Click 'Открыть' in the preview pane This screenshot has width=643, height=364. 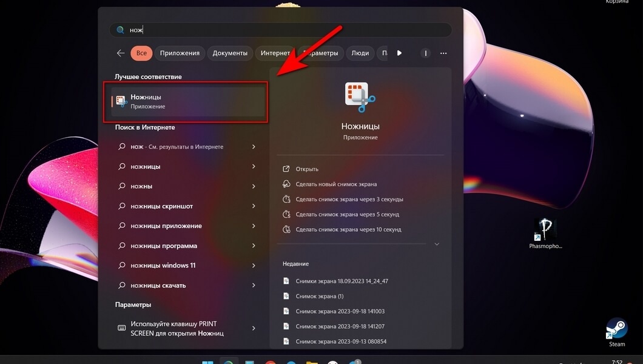(x=307, y=169)
